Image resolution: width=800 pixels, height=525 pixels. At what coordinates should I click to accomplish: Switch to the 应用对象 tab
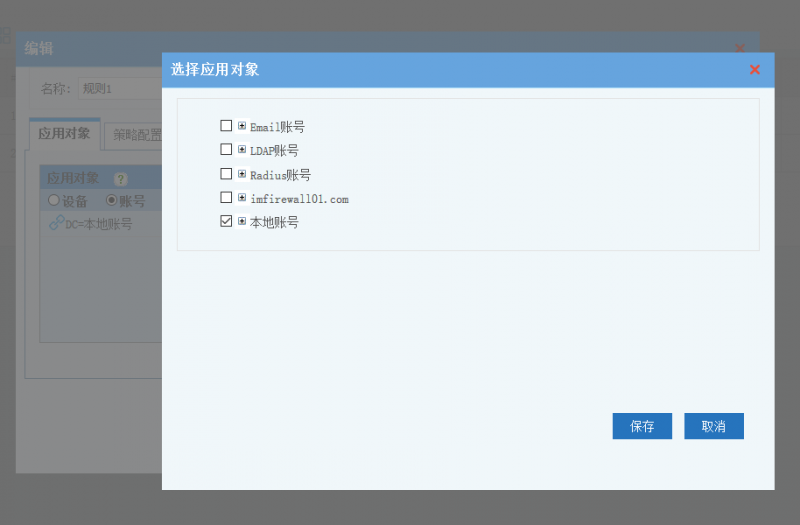point(64,134)
